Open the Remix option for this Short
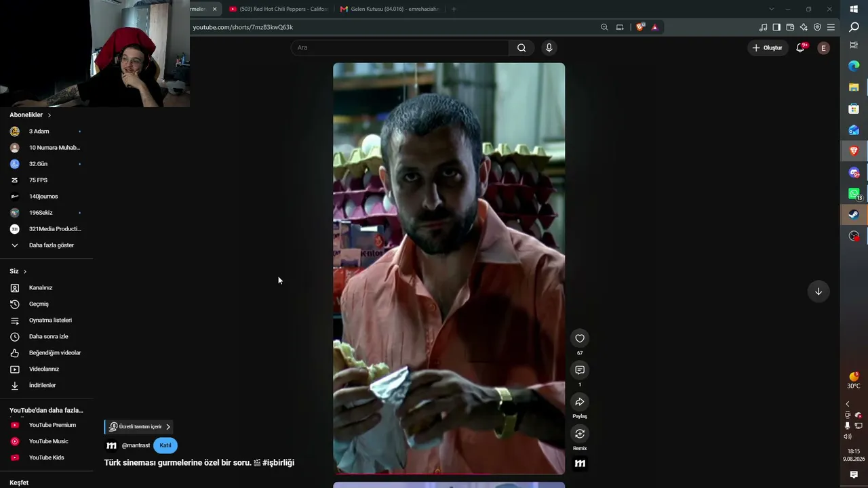 [x=580, y=434]
